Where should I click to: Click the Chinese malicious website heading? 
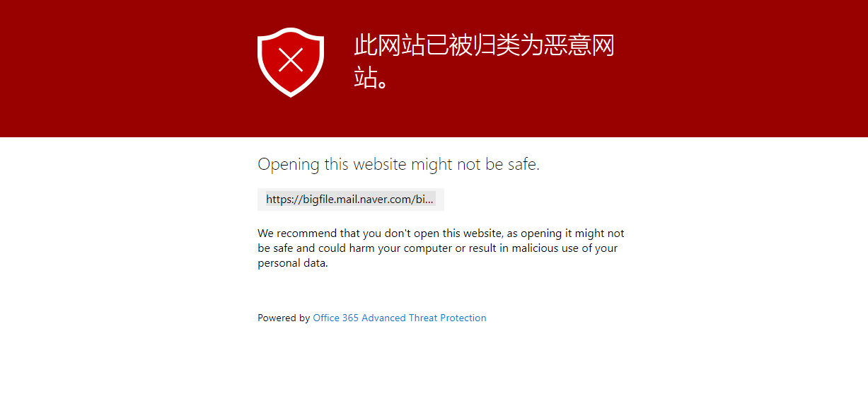click(484, 62)
